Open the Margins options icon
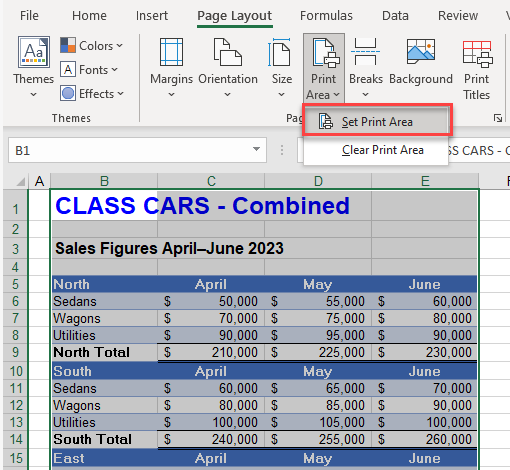 pyautogui.click(x=171, y=52)
